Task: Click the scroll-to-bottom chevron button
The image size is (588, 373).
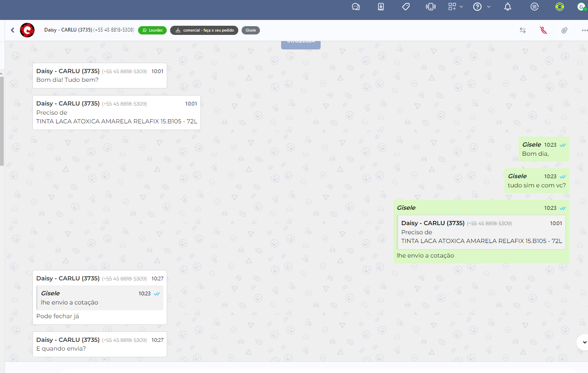Action: [x=584, y=342]
